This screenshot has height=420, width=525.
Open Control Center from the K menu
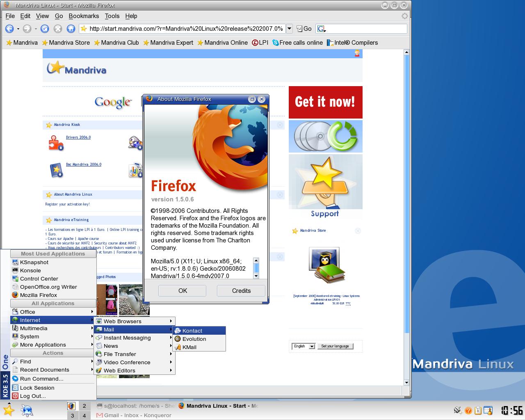[53, 278]
